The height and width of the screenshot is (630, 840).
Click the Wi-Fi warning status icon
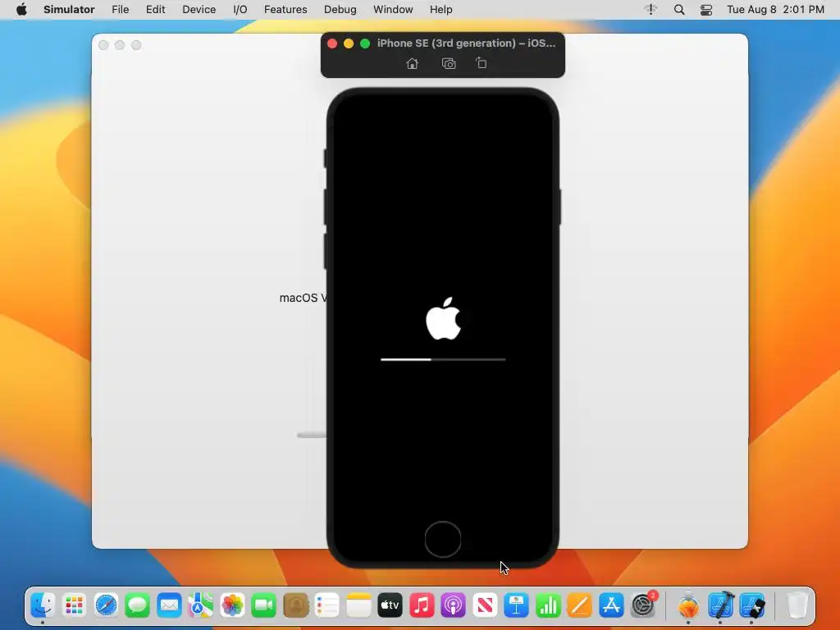pos(651,10)
